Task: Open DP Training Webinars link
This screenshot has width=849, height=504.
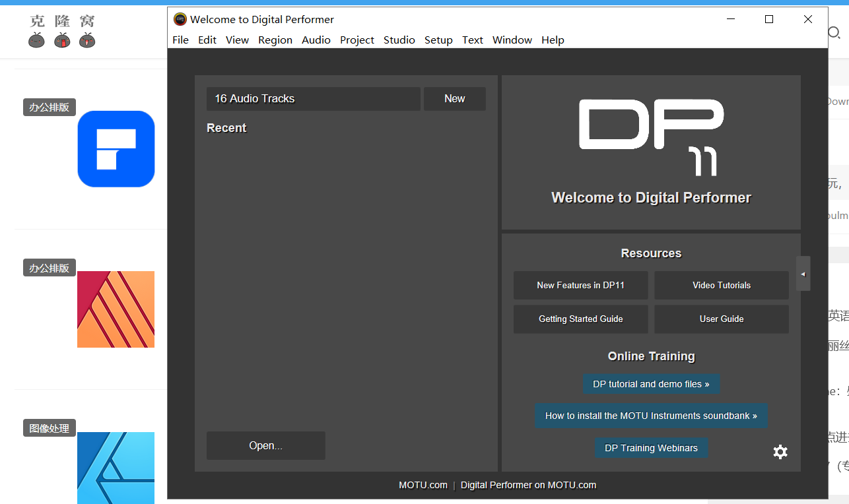Action: 651,448
